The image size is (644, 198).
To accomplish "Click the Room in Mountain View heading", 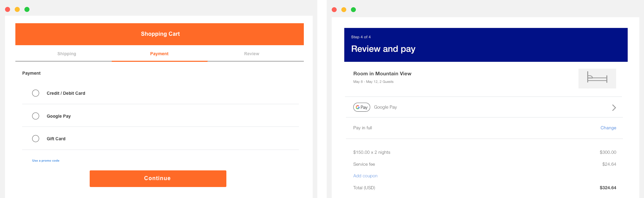I will [x=382, y=74].
